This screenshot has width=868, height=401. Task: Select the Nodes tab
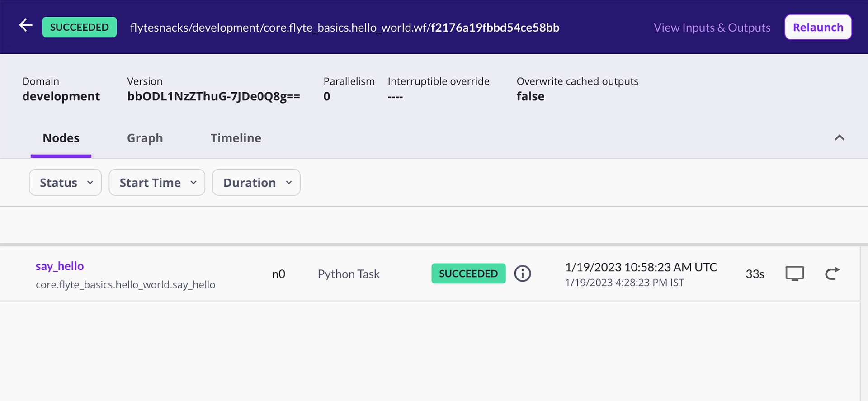(x=61, y=138)
